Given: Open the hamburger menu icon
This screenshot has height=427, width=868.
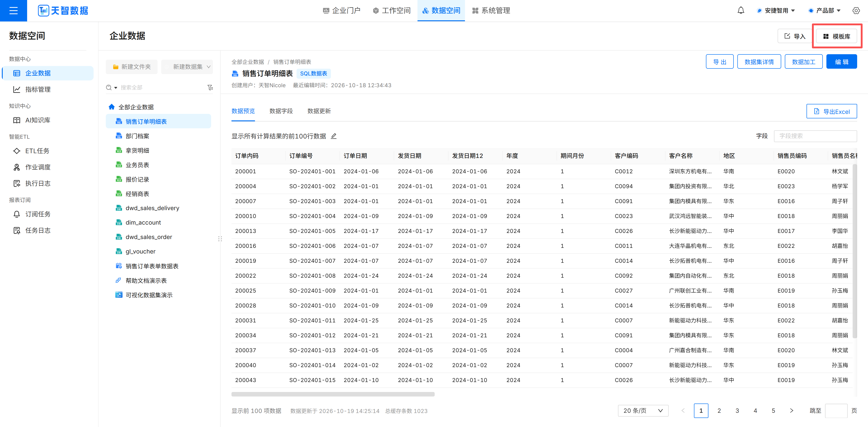Looking at the screenshot, I should pos(14,11).
